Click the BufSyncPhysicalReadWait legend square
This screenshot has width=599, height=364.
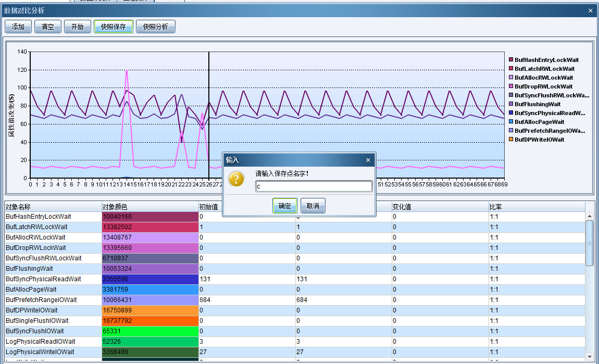pyautogui.click(x=511, y=113)
